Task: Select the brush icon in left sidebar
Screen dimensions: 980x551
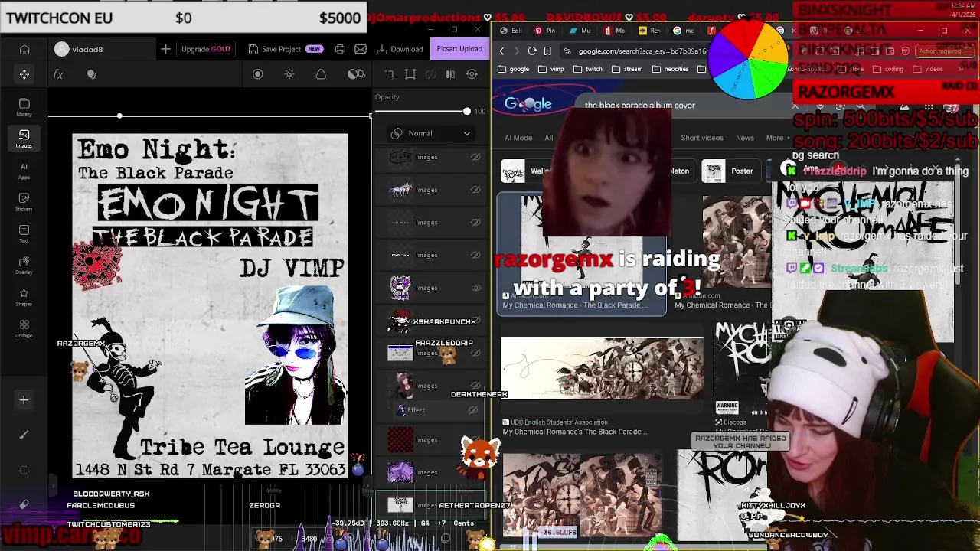Action: (x=24, y=435)
